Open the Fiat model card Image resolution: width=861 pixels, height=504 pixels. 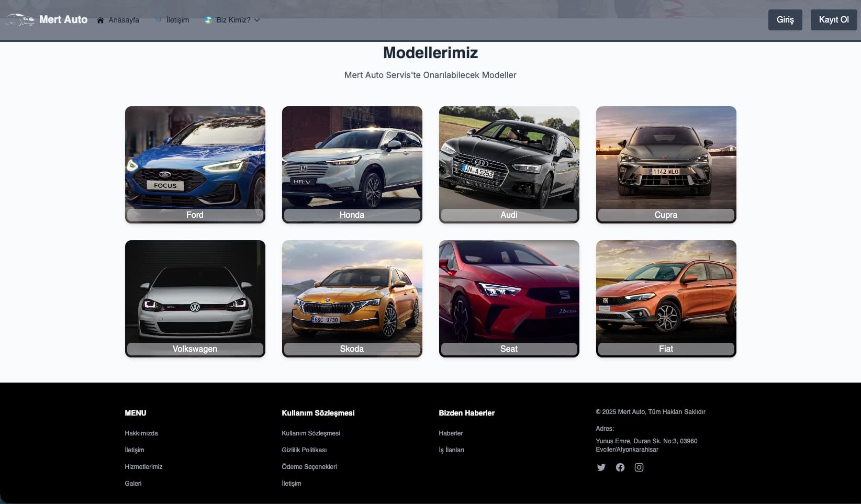point(665,298)
